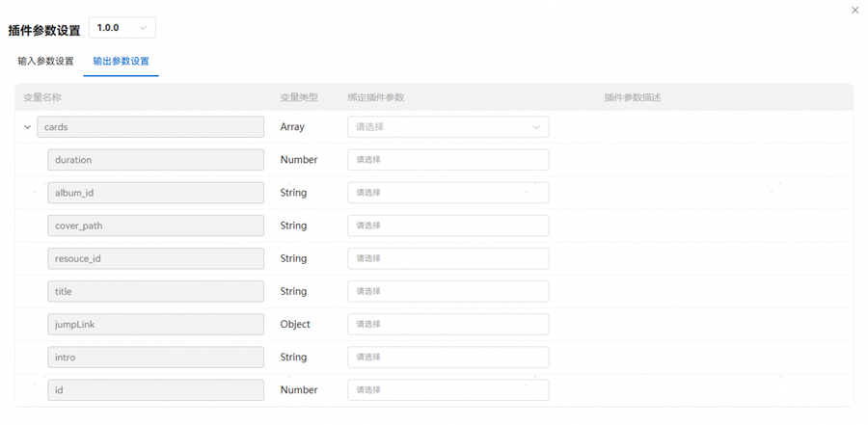
Task: Select the 输出参数设置 tab
Action: coord(121,61)
